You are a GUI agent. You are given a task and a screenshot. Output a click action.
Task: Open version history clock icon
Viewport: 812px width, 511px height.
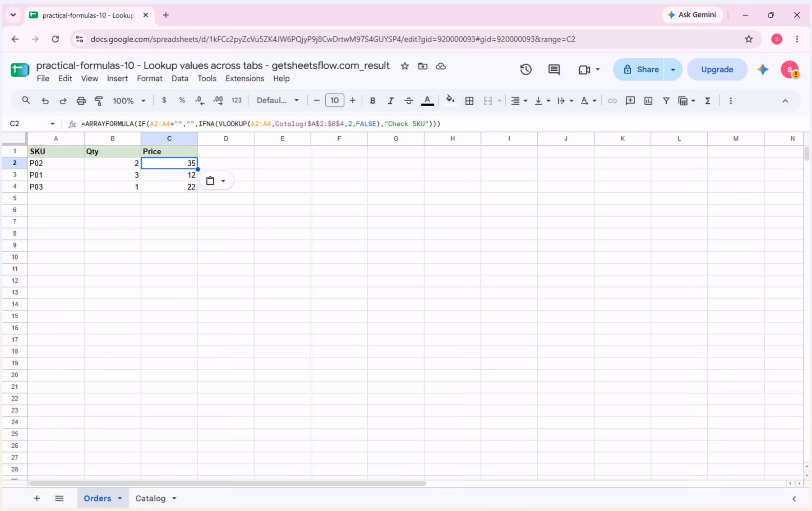point(526,70)
